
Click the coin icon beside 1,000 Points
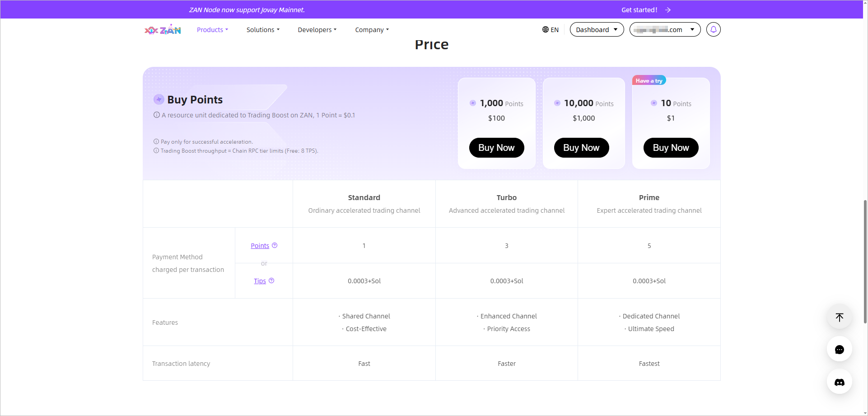[x=472, y=103]
